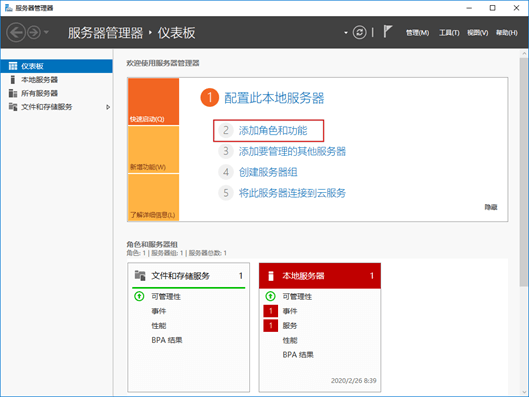
Task: Open the 帮助(H) menu
Action: point(506,33)
